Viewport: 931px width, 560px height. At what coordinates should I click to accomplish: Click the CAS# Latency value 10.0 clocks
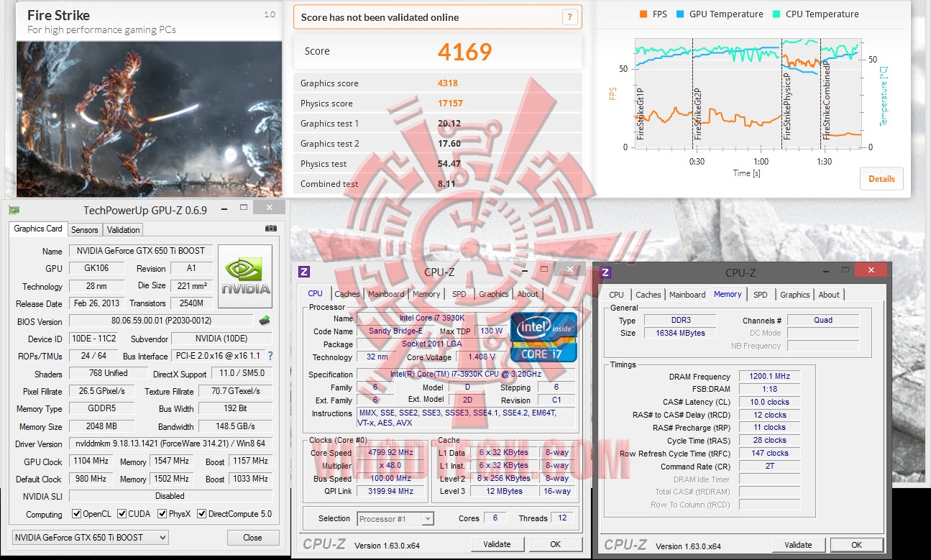[x=769, y=402]
